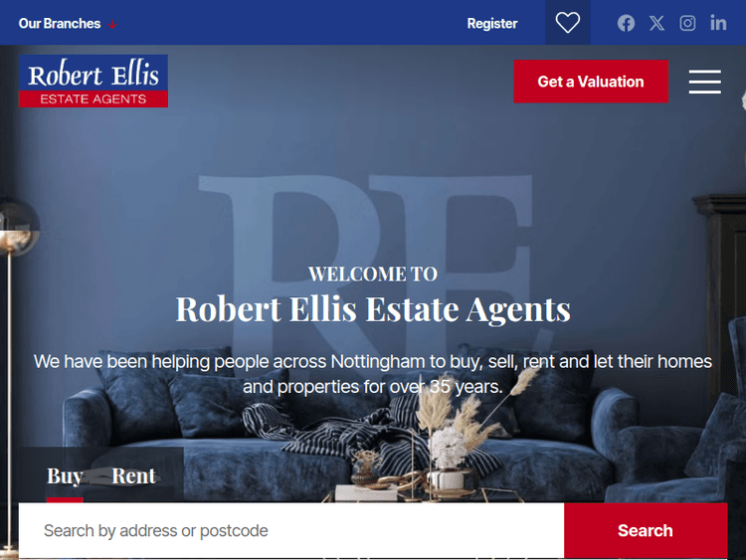The height and width of the screenshot is (560, 746).
Task: Open the X (Twitter) icon
Action: (x=656, y=23)
